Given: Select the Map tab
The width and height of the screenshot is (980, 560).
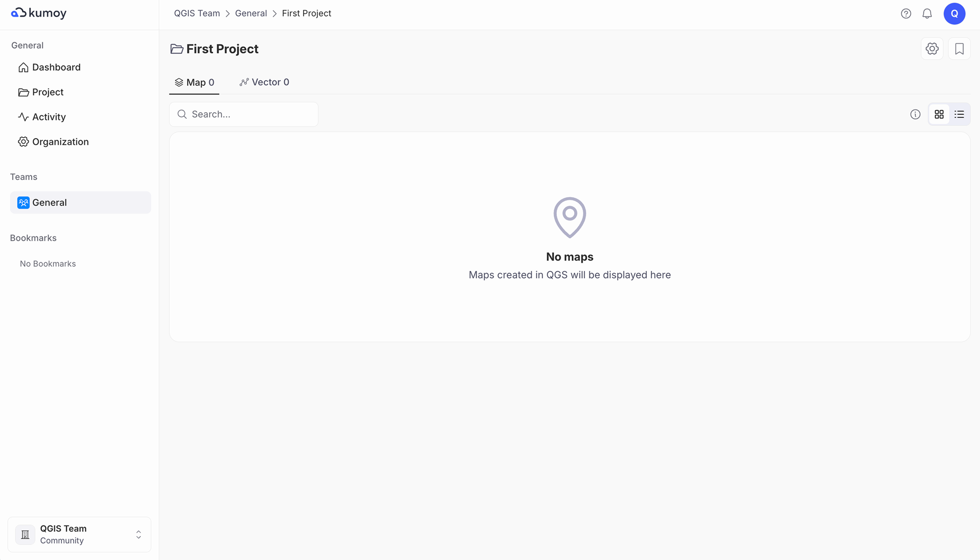Looking at the screenshot, I should [194, 82].
